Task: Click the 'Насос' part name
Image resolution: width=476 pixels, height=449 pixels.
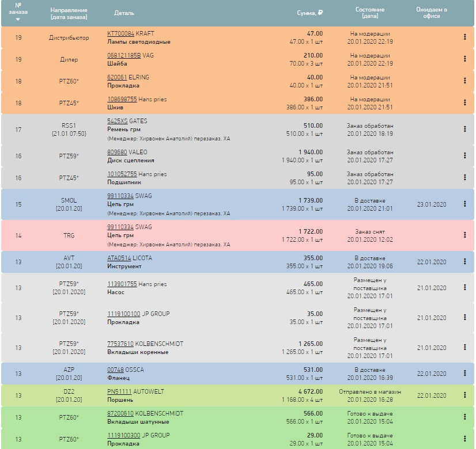Action: [116, 292]
